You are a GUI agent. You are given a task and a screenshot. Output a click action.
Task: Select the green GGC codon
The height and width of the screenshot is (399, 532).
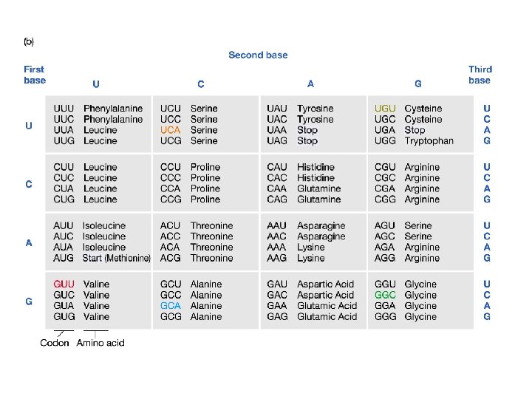[385, 295]
